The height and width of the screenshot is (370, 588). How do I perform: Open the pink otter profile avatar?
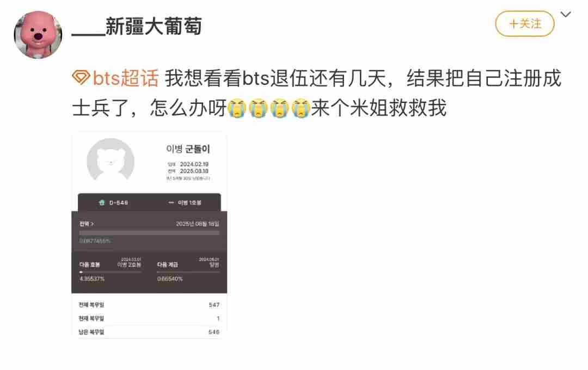(38, 34)
